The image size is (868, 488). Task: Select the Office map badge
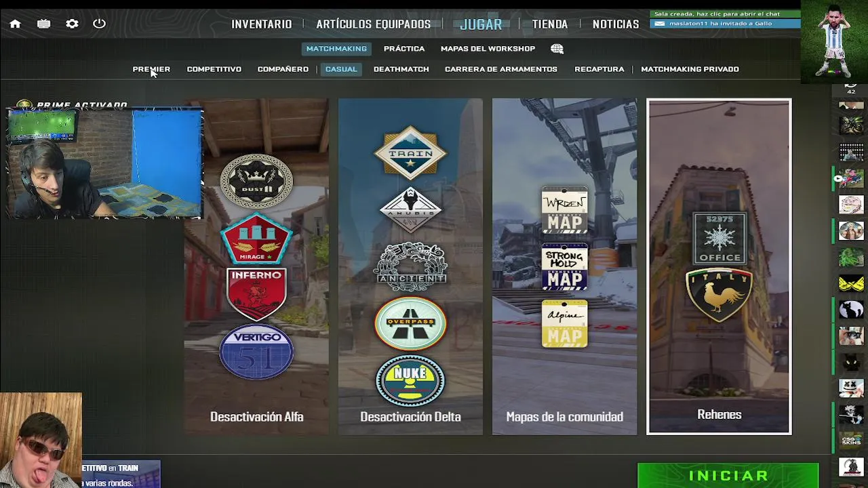pyautogui.click(x=719, y=238)
